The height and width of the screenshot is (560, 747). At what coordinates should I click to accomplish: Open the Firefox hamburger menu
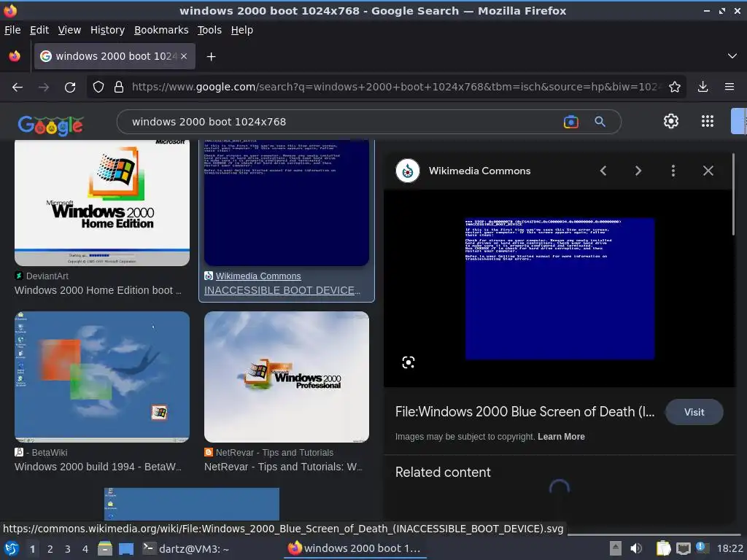click(x=729, y=87)
